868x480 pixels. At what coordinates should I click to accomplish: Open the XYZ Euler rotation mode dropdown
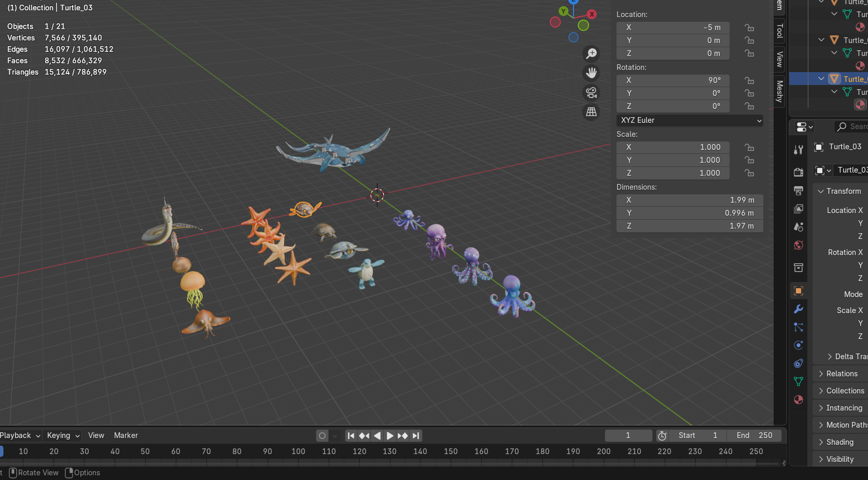[689, 120]
